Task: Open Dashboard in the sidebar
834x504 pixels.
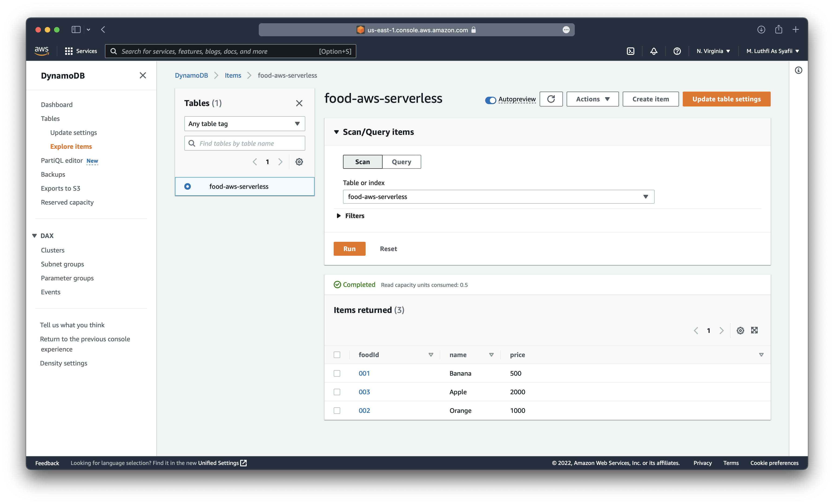Action: pyautogui.click(x=57, y=105)
